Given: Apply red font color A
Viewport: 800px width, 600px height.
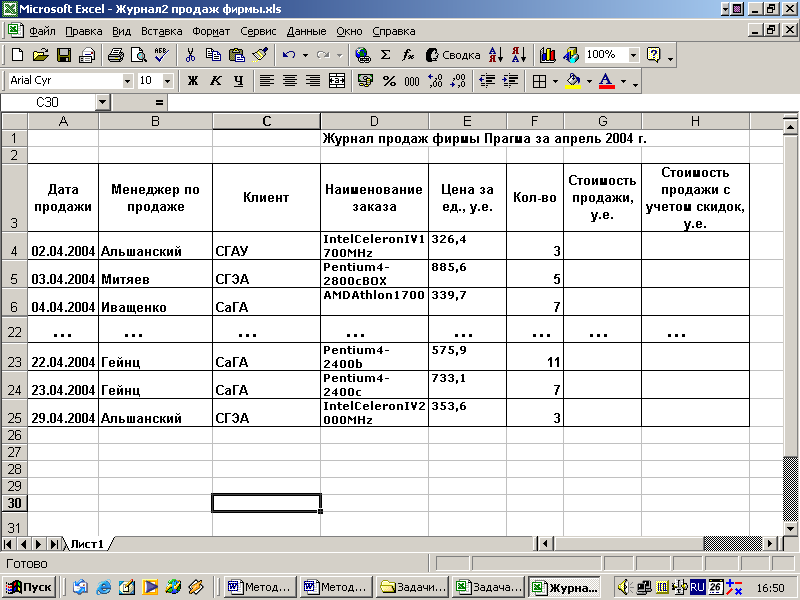Looking at the screenshot, I should 606,81.
